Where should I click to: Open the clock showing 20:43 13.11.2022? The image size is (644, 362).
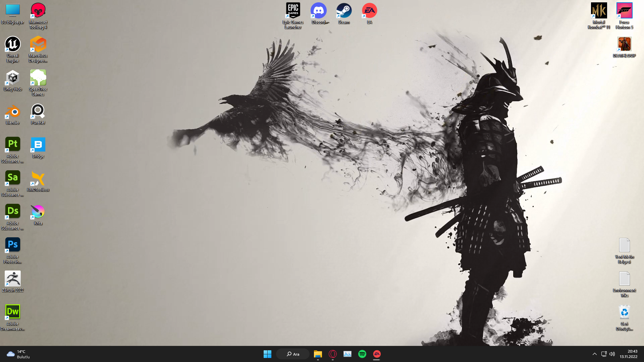tap(629, 354)
